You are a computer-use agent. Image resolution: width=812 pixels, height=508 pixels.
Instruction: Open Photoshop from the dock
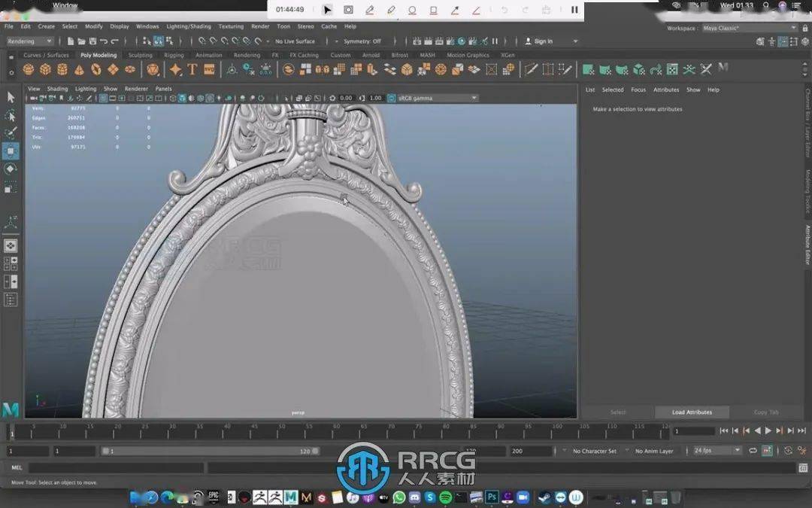click(x=492, y=497)
